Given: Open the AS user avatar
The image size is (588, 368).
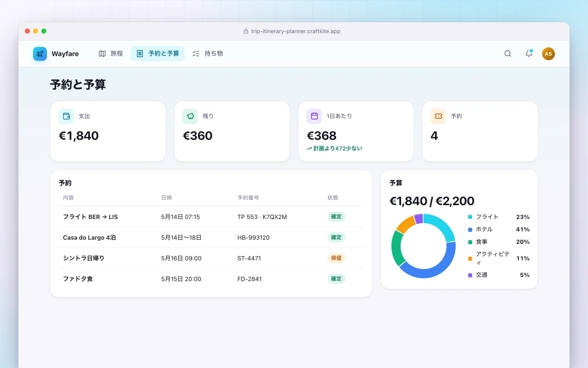Looking at the screenshot, I should coord(548,54).
